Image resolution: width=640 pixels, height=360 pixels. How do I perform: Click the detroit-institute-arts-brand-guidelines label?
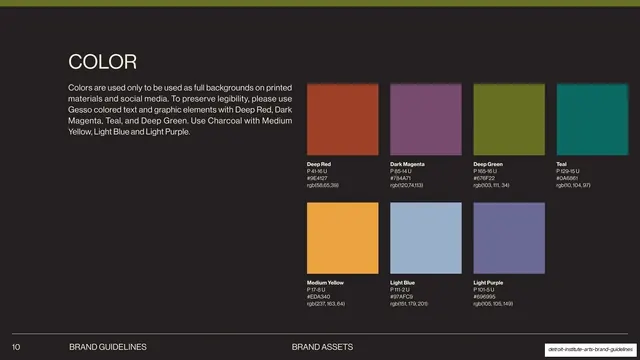click(590, 349)
